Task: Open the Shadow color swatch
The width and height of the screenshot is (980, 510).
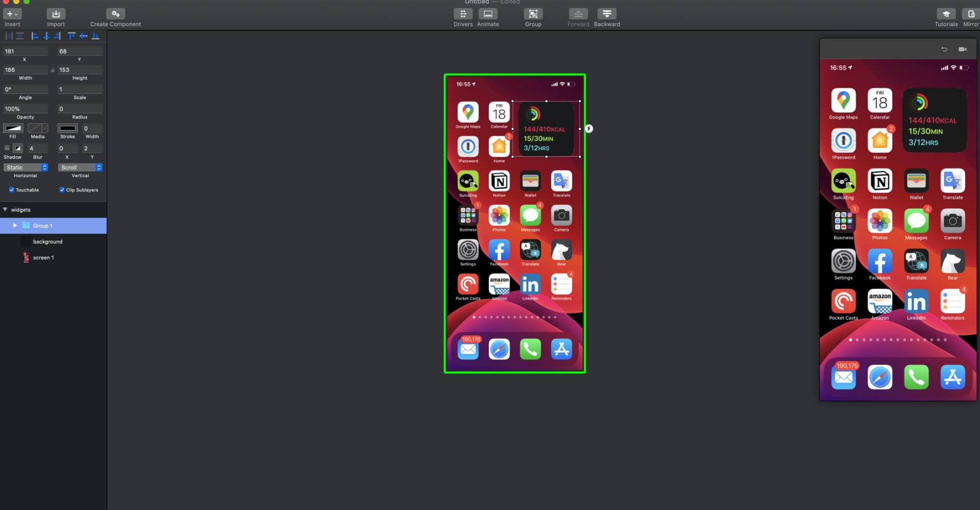Action: point(18,148)
